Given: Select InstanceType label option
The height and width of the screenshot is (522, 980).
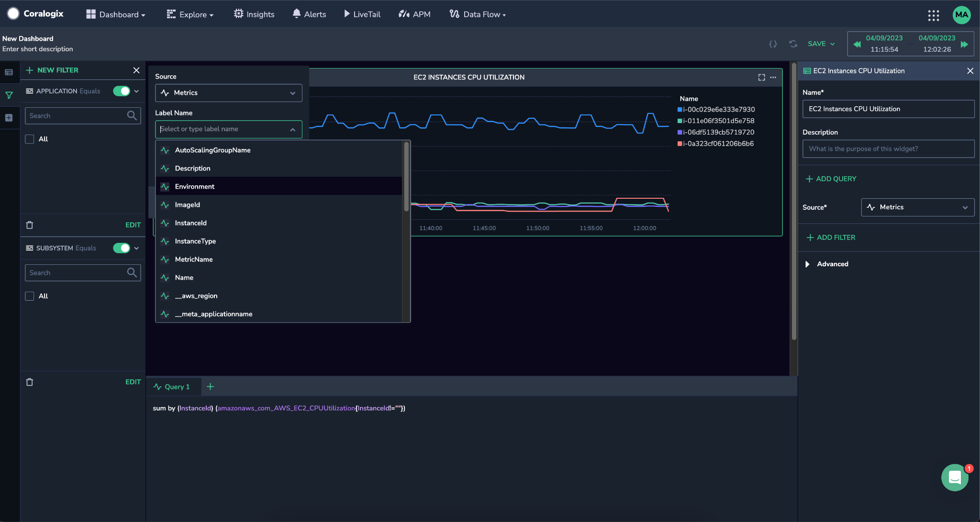Looking at the screenshot, I should tap(279, 241).
